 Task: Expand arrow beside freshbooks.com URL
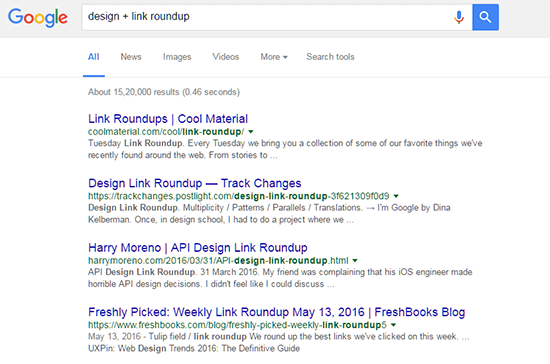[x=393, y=325]
